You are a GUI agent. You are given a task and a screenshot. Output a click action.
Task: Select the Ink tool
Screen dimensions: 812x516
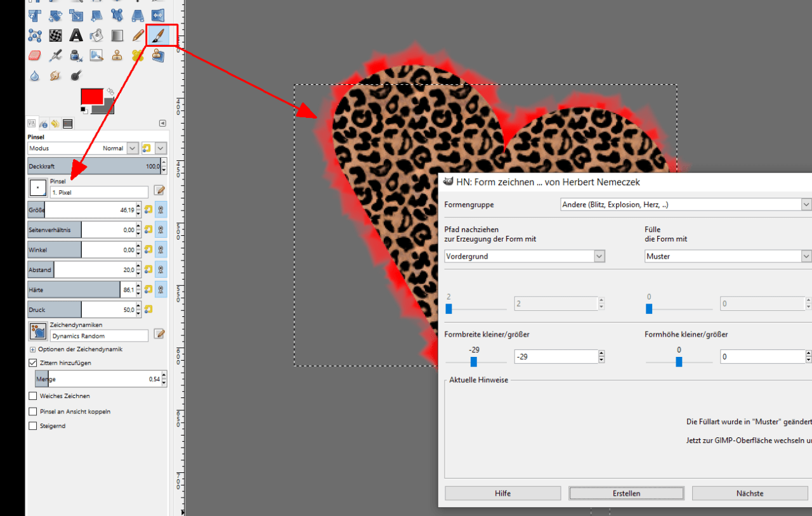(x=76, y=55)
